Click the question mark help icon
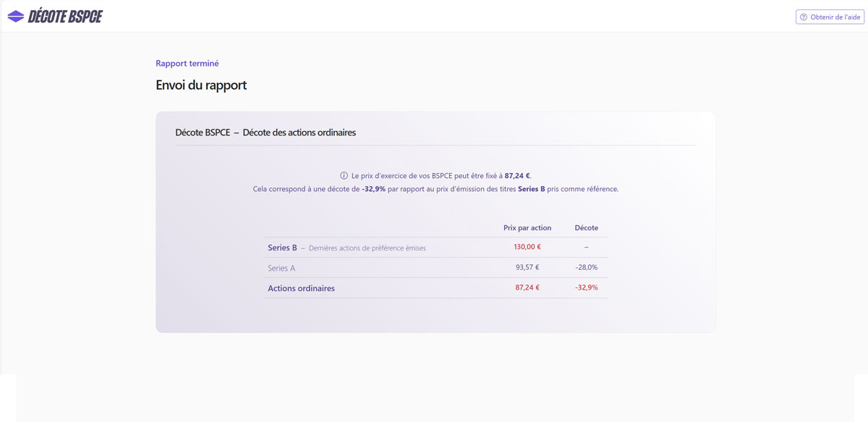 [x=803, y=17]
